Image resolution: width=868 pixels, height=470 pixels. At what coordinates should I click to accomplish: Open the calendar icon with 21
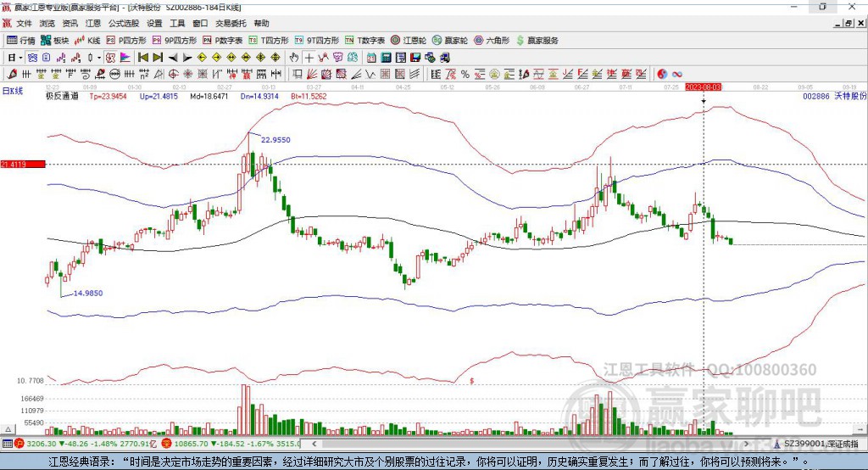coord(371,58)
